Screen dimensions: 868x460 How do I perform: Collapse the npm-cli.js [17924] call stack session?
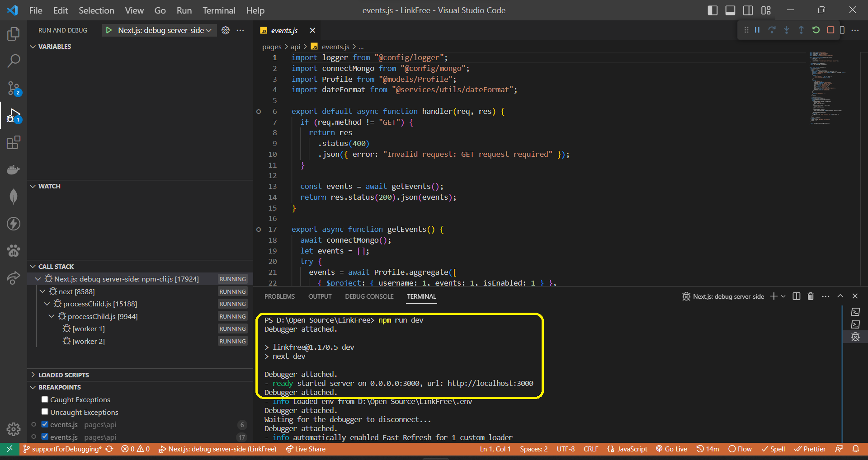38,279
